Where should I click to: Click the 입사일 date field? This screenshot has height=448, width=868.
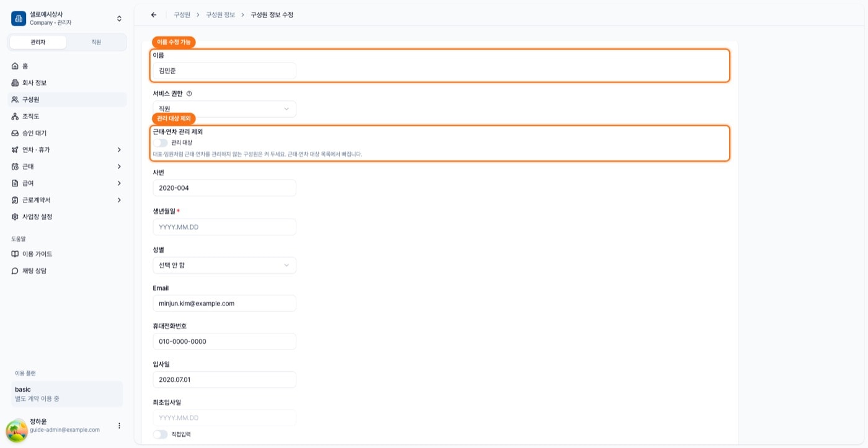[224, 379]
